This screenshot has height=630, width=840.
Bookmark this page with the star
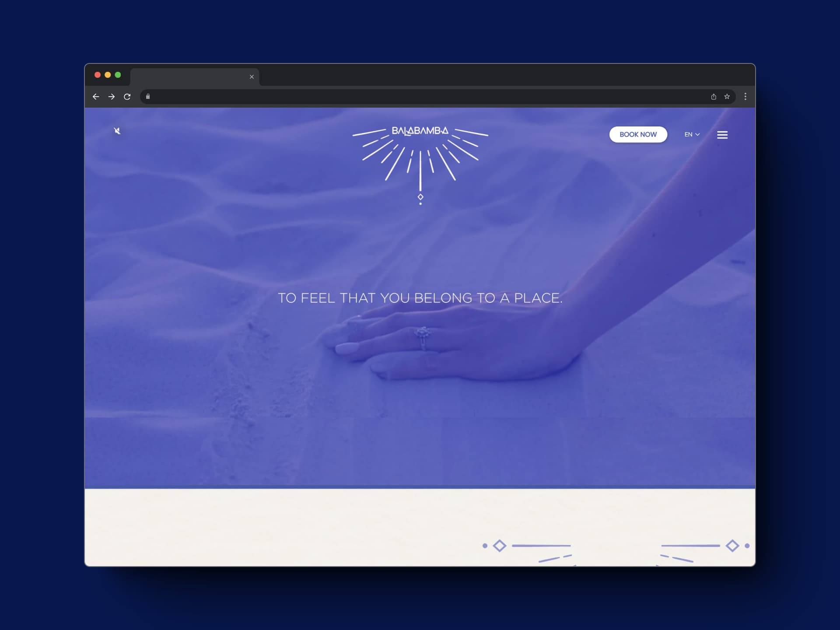click(727, 97)
